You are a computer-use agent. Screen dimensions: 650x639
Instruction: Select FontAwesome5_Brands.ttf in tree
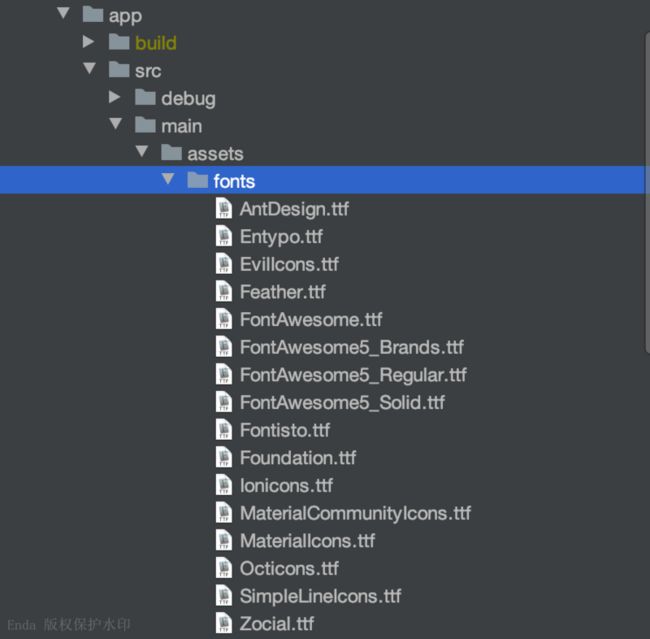pos(352,347)
